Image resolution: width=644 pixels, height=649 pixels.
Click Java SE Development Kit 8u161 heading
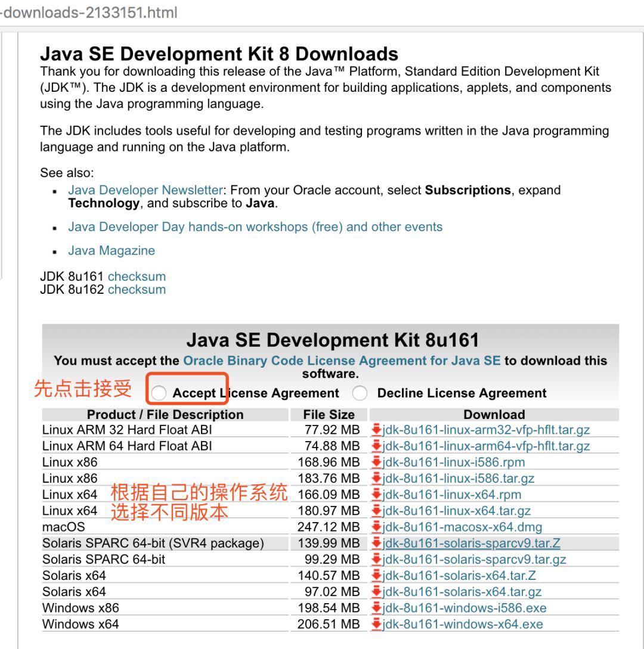point(333,340)
